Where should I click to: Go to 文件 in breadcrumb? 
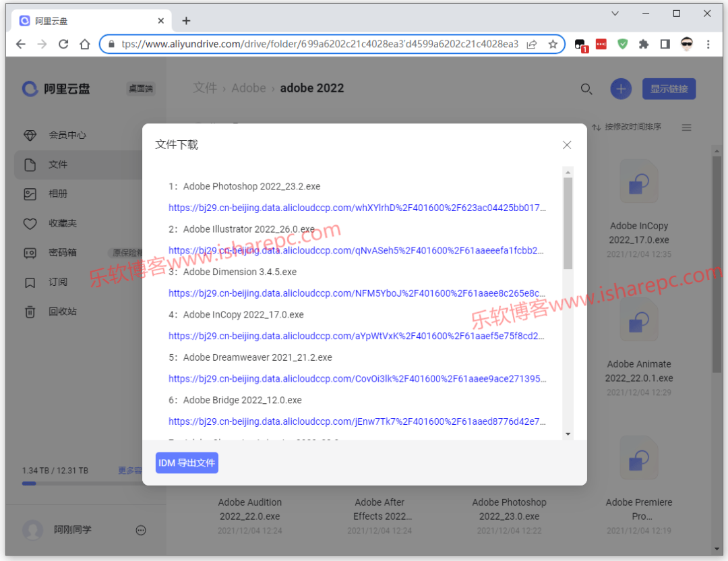click(x=205, y=88)
